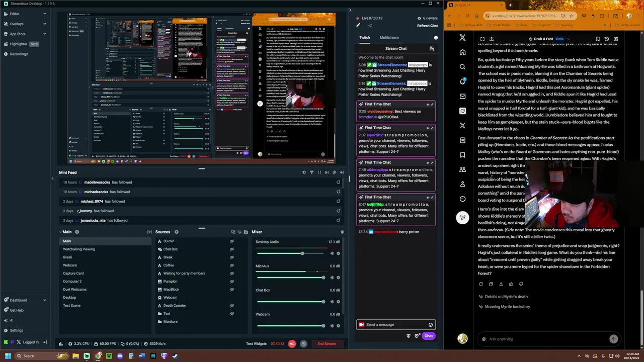The height and width of the screenshot is (362, 644).
Task: Click the End Stream button
Action: pos(327,344)
